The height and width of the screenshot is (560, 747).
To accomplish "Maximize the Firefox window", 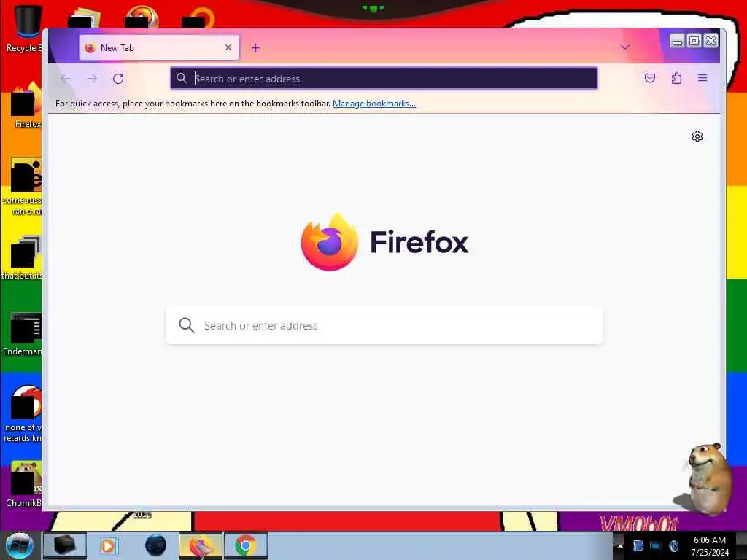I will (x=694, y=41).
